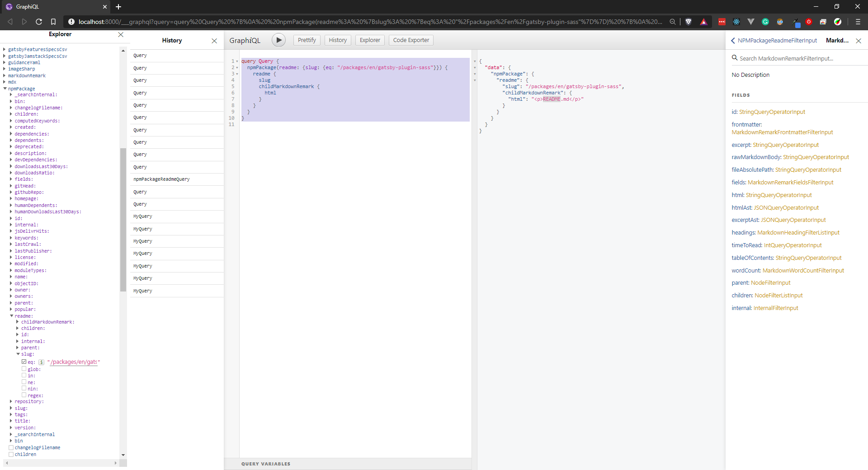Toggle the Explorer toolbar button
The height and width of the screenshot is (470, 868).
point(370,40)
